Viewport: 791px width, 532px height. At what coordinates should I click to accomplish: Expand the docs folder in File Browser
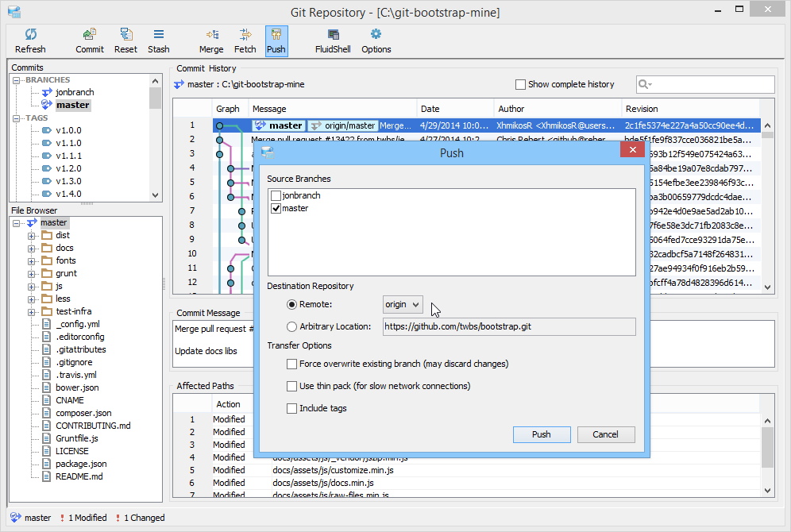[32, 248]
